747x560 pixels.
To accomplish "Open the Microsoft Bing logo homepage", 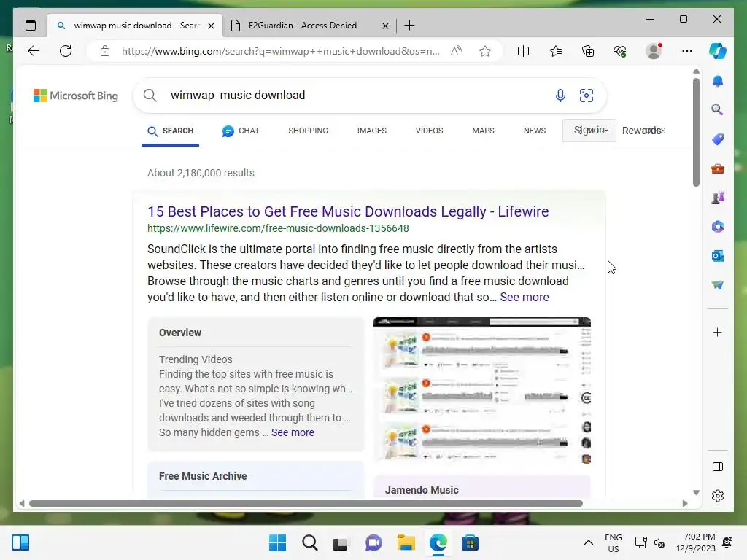I will coord(76,96).
